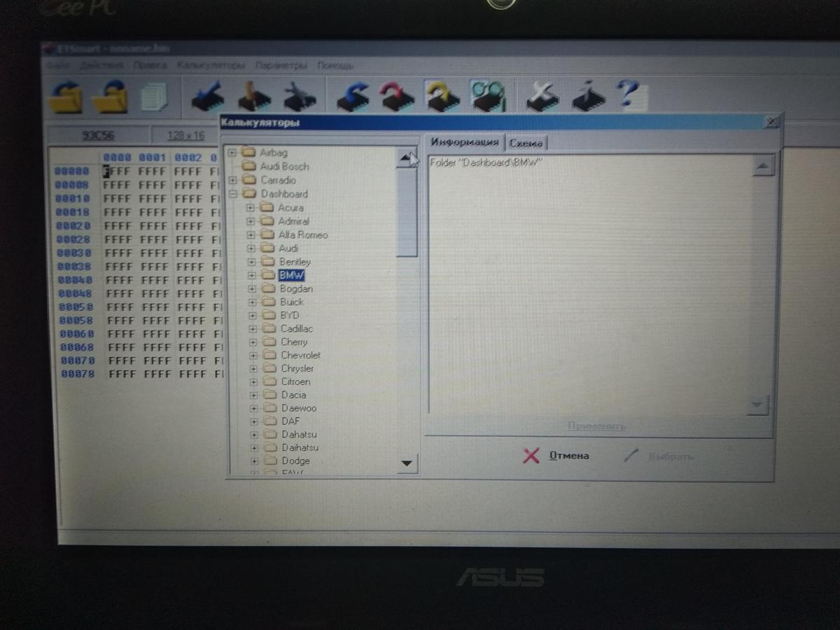Click the chip with crossed tools icon
This screenshot has height=630, width=840.
click(x=299, y=97)
